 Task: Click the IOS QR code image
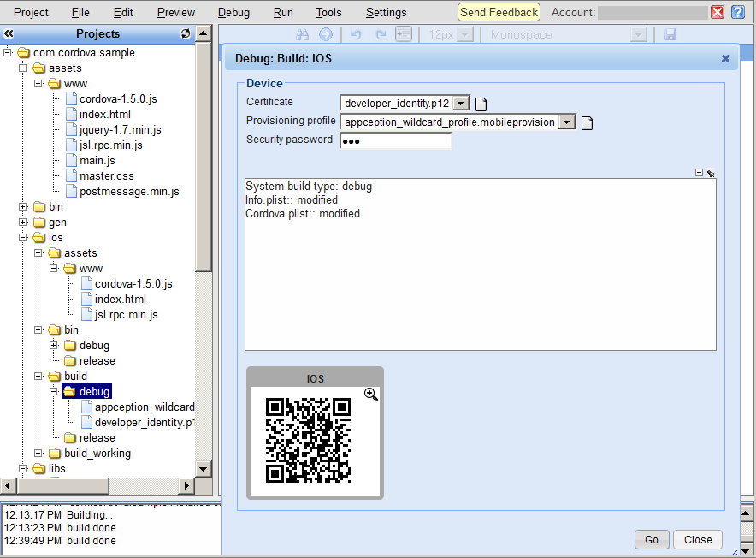pyautogui.click(x=308, y=440)
